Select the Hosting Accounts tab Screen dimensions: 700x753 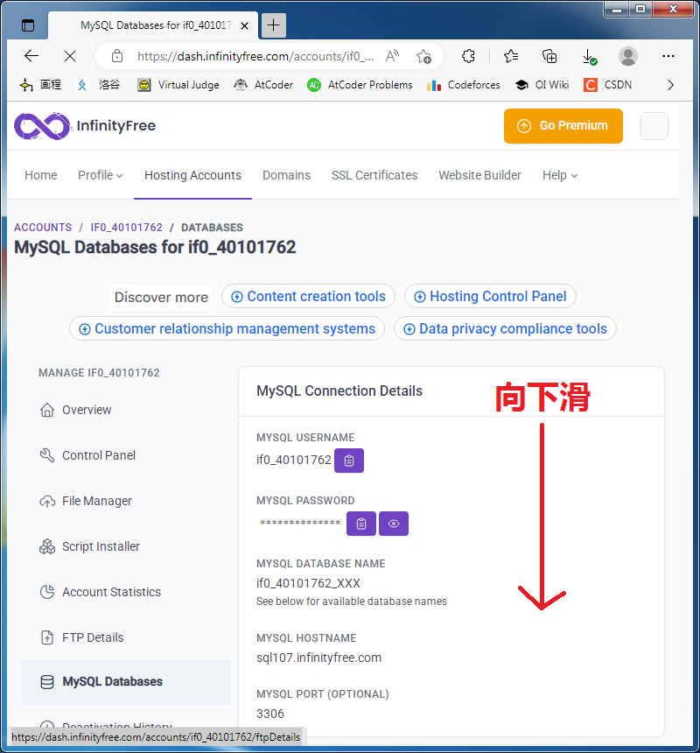point(192,175)
